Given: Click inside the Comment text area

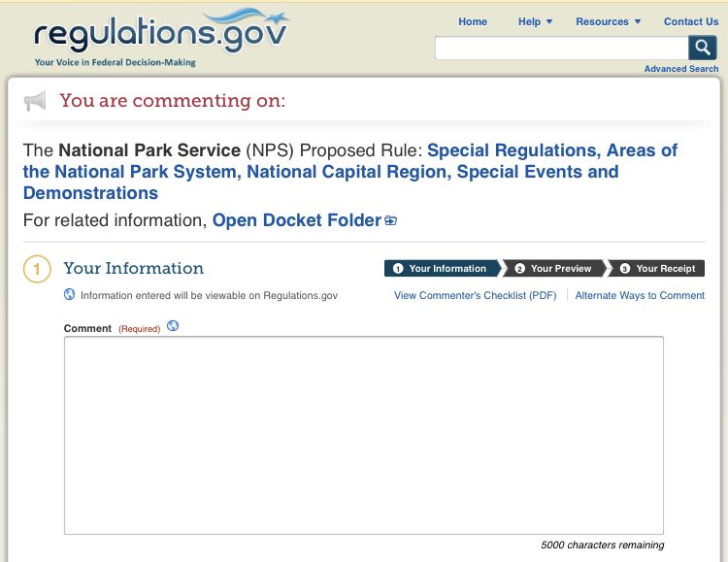Looking at the screenshot, I should pos(364,435).
